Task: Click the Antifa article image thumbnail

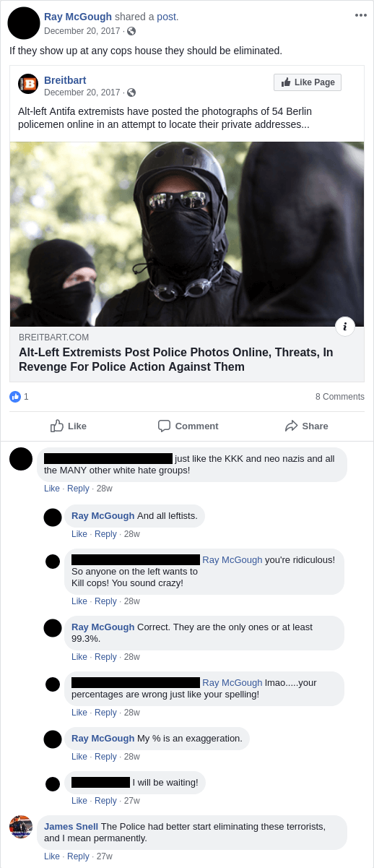Action: [187, 234]
